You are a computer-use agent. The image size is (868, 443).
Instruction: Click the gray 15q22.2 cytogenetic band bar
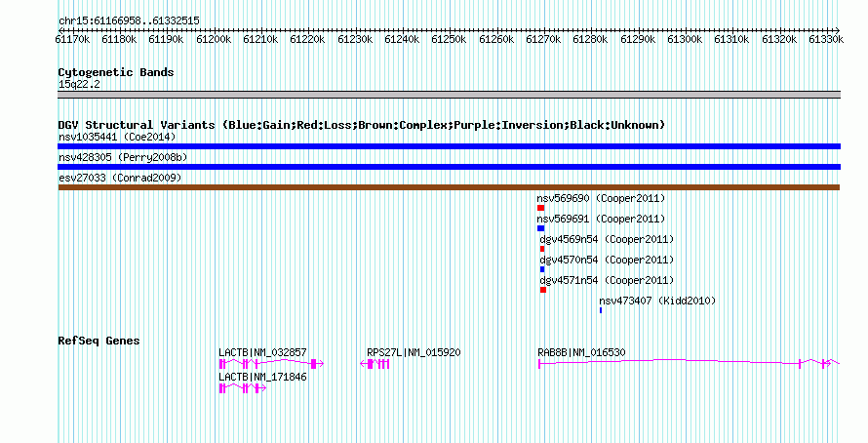point(449,95)
